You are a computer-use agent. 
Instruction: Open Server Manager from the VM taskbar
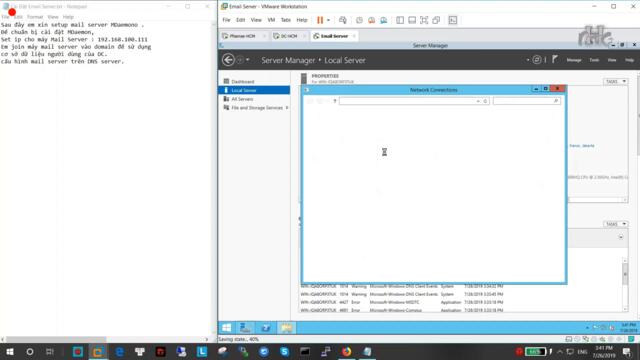coord(245,328)
